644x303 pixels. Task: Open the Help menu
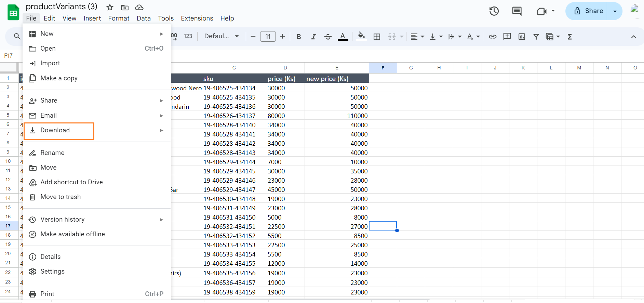[227, 18]
